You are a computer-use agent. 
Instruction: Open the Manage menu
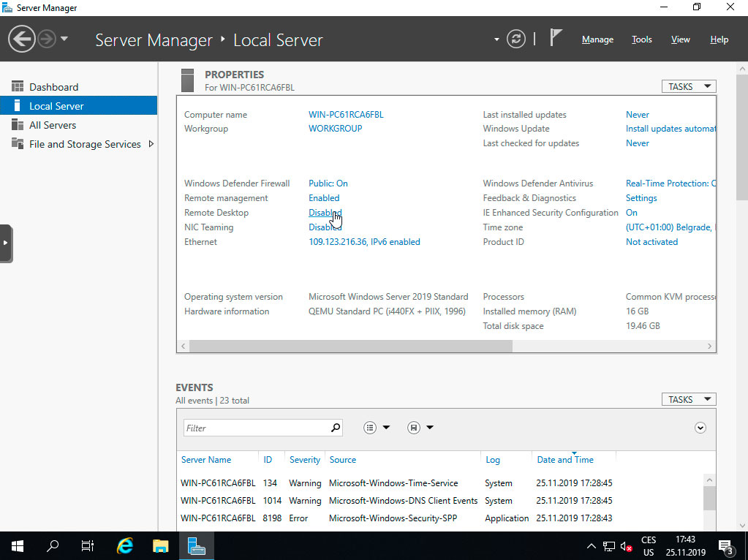click(597, 39)
